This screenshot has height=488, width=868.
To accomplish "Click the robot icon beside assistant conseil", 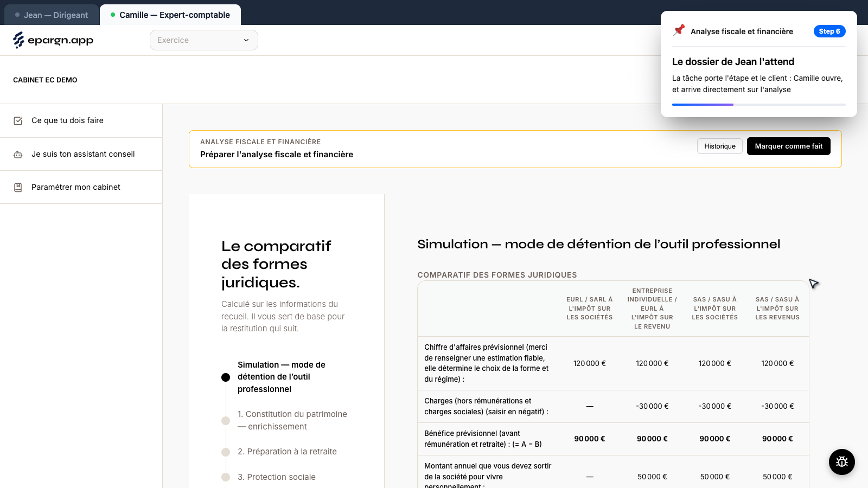I will [18, 155].
